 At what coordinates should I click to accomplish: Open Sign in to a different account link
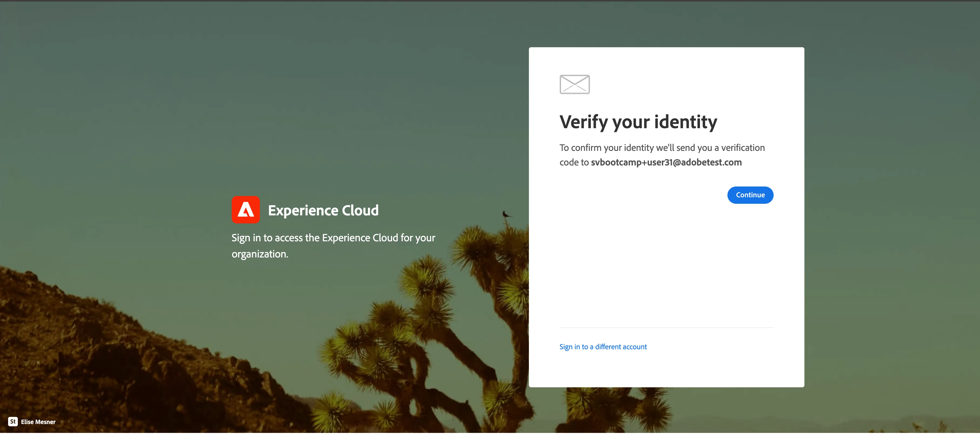(x=603, y=347)
